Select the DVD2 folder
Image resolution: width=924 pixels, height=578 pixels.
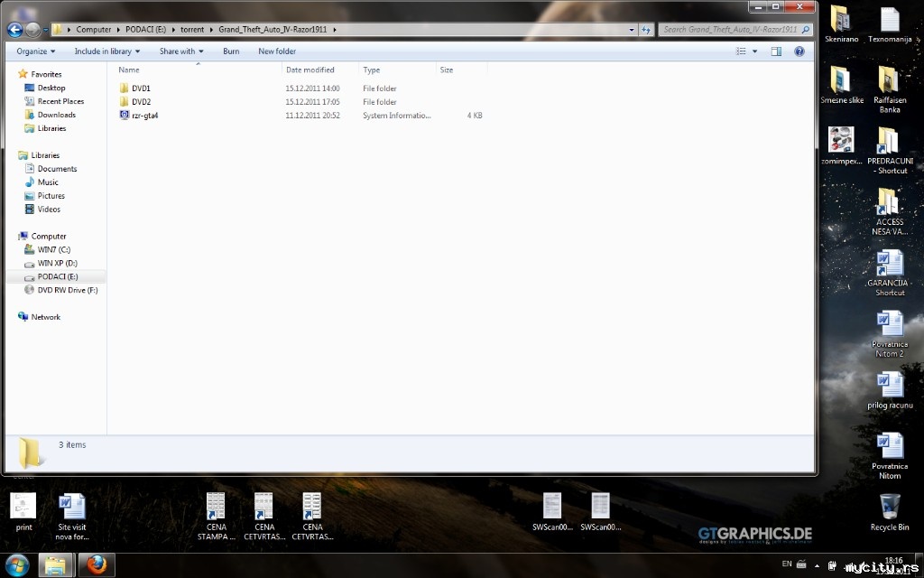pyautogui.click(x=141, y=102)
